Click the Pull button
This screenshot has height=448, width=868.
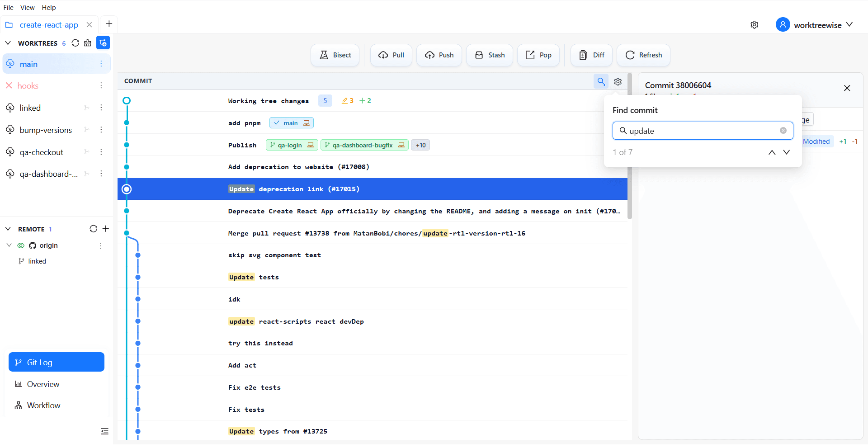(391, 55)
